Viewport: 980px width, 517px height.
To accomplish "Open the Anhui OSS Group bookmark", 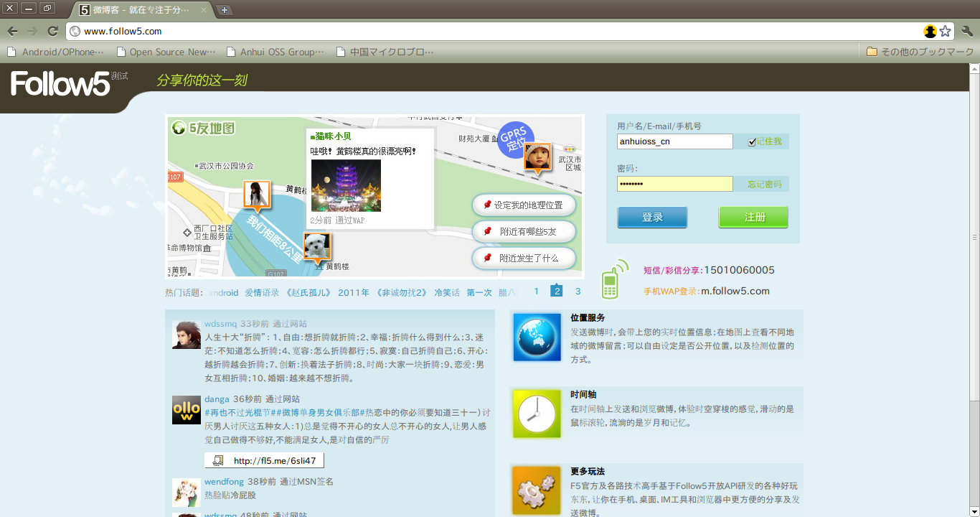I will point(275,52).
